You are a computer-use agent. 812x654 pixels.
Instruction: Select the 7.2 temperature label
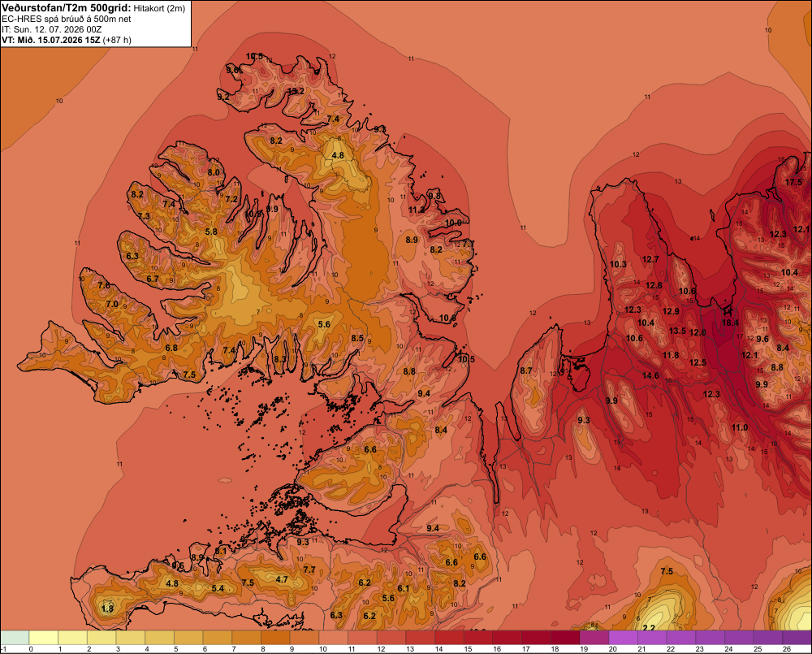pyautogui.click(x=231, y=199)
